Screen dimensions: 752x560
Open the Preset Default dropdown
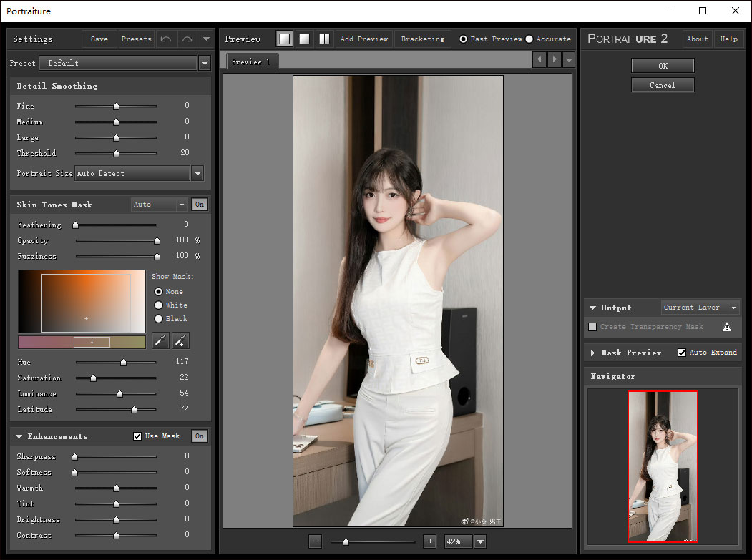pos(205,63)
